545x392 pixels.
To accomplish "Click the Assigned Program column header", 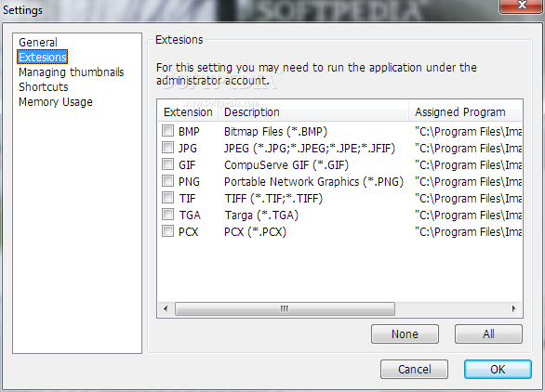I will click(465, 112).
